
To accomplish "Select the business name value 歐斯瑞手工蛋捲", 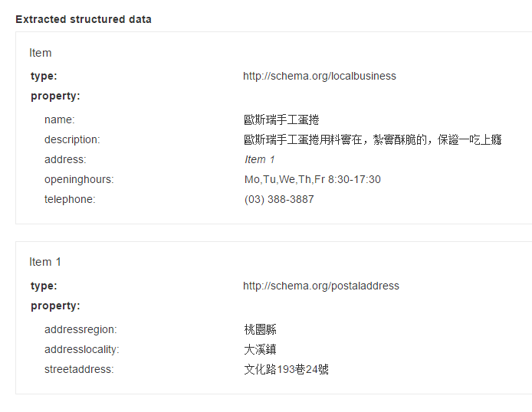I will coord(281,119).
